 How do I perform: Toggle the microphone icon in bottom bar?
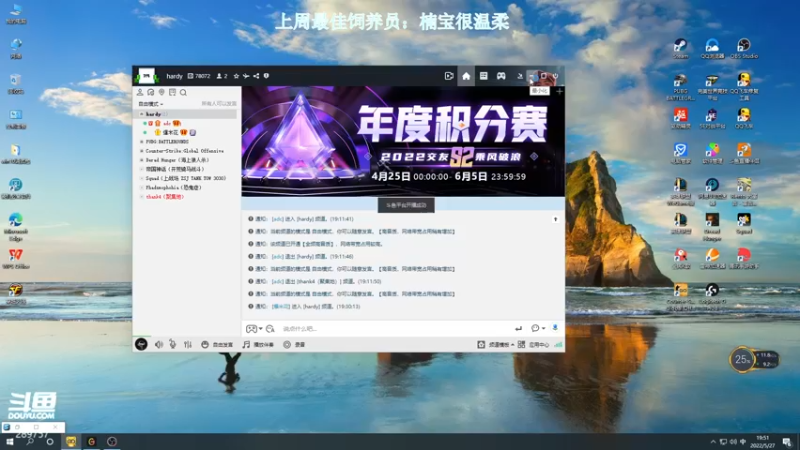click(x=173, y=345)
